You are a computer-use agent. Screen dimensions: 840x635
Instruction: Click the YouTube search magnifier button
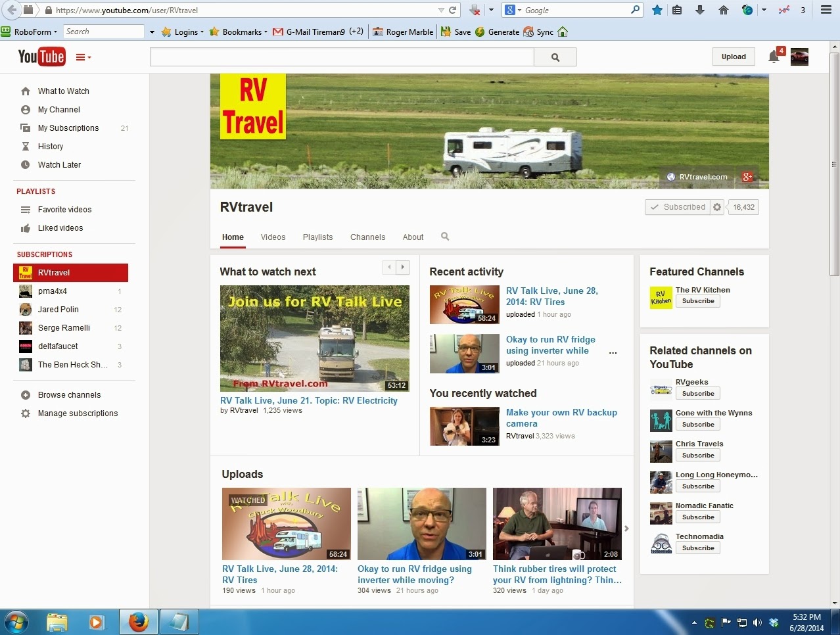click(555, 57)
